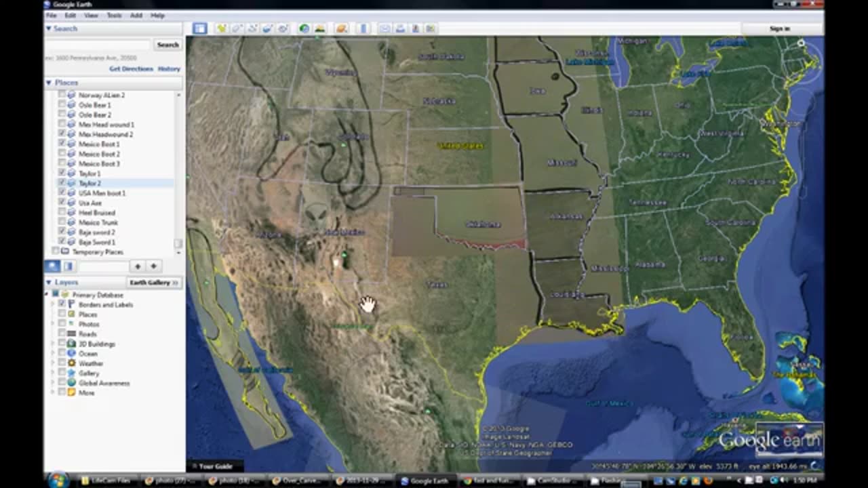
Task: Click the compass north indicator on map
Action: click(801, 43)
